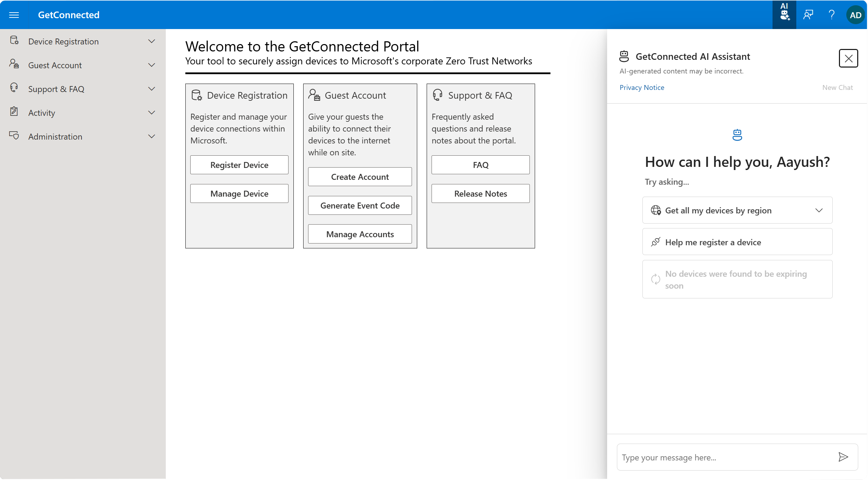Image resolution: width=868 pixels, height=480 pixels.
Task: Open the feedback icon in header
Action: pyautogui.click(x=808, y=15)
